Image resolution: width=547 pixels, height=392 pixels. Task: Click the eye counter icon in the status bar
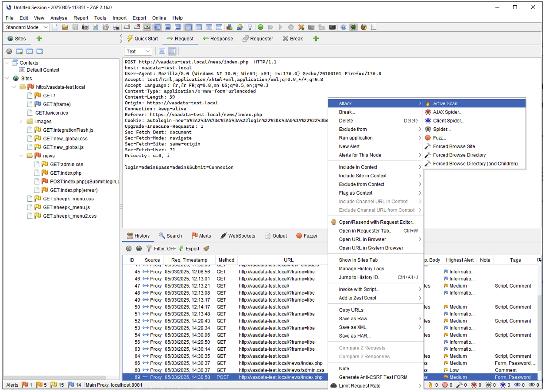(x=517, y=385)
